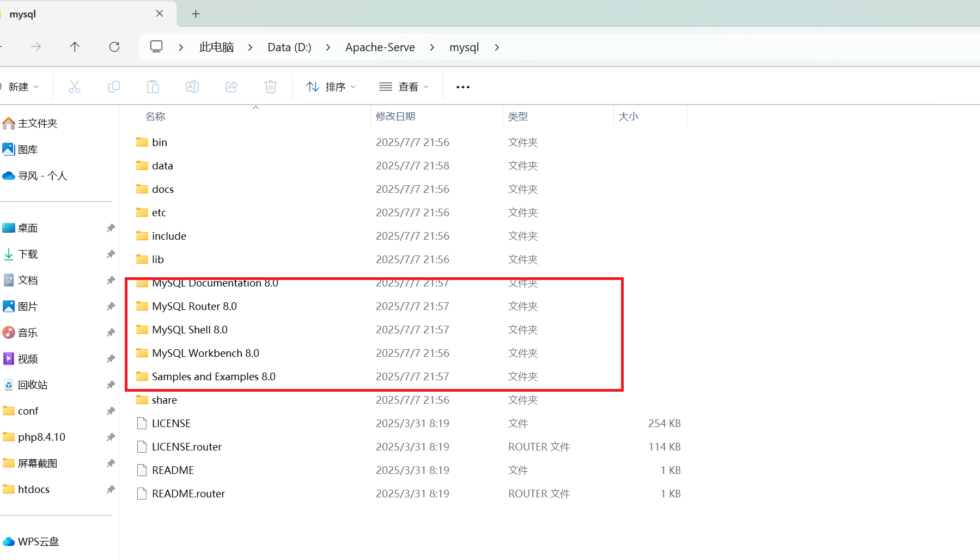Screen dimensions: 980x560
Task: Click the computer icon in the address bar
Action: coord(156,47)
